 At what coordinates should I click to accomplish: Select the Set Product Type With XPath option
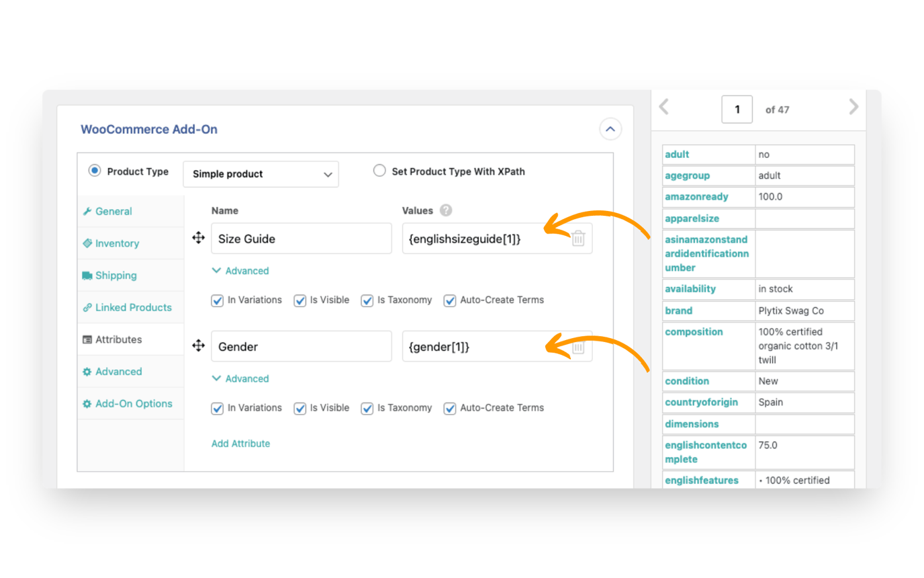pos(379,171)
